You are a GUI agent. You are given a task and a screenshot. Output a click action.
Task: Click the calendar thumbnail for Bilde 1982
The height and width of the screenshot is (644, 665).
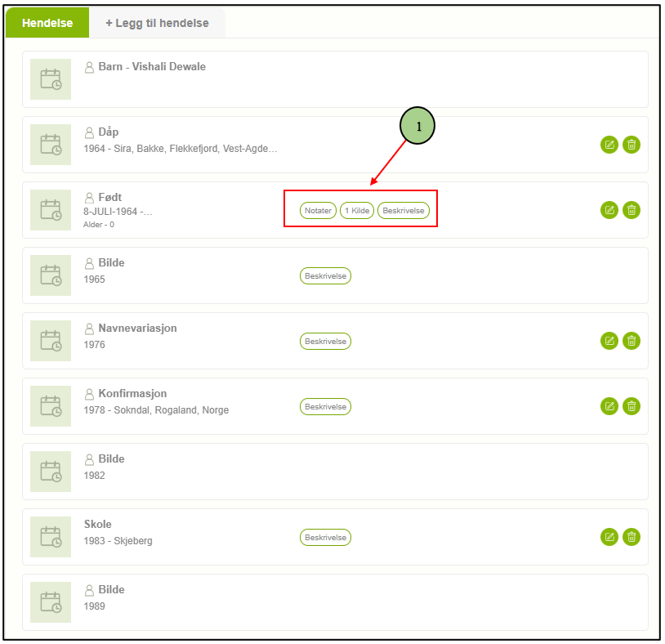coord(51,472)
